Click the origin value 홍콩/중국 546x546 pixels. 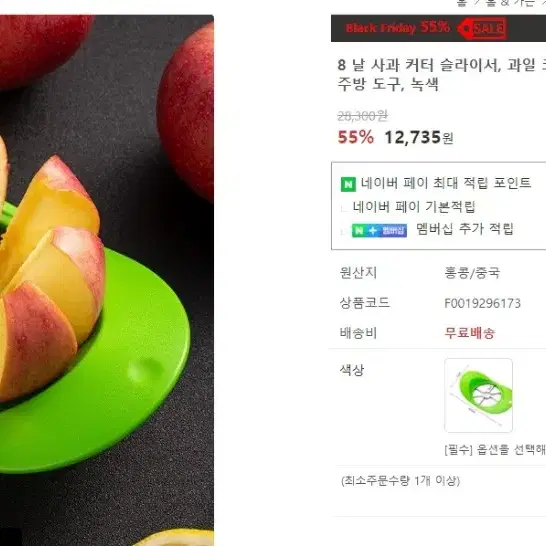point(472,273)
